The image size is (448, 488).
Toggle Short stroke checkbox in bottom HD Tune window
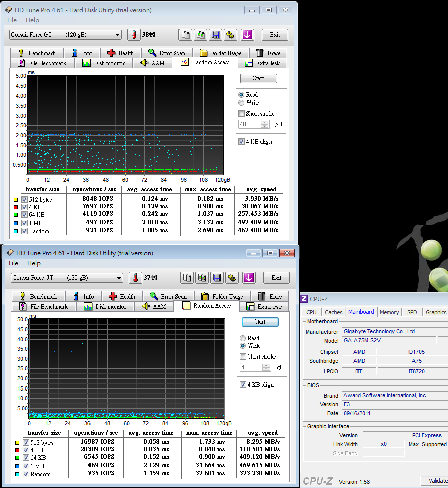coord(243,357)
